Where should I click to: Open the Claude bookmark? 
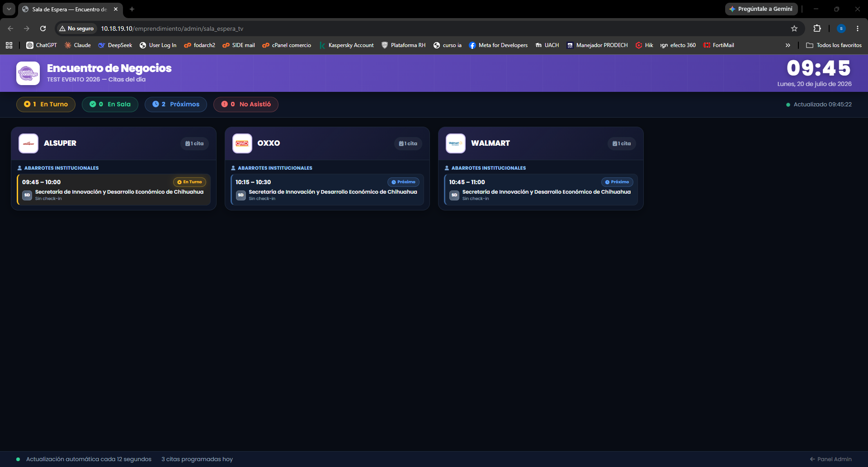78,45
